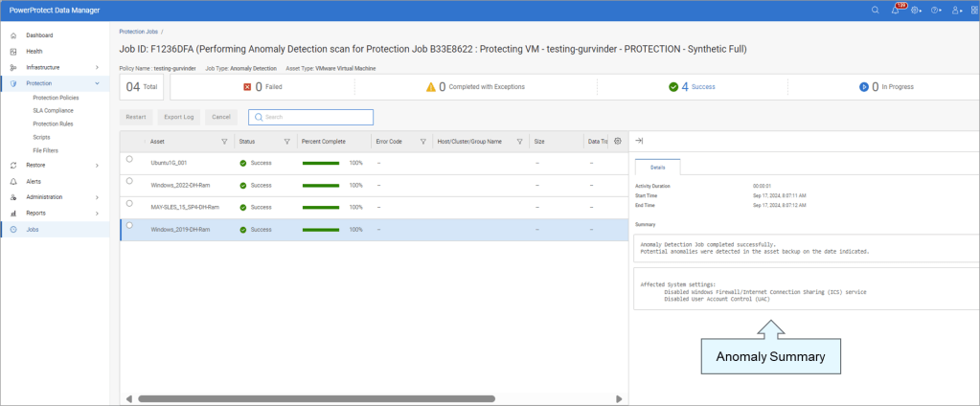980x406 pixels.
Task: Open Protection Policies in sidebar
Action: 56,98
